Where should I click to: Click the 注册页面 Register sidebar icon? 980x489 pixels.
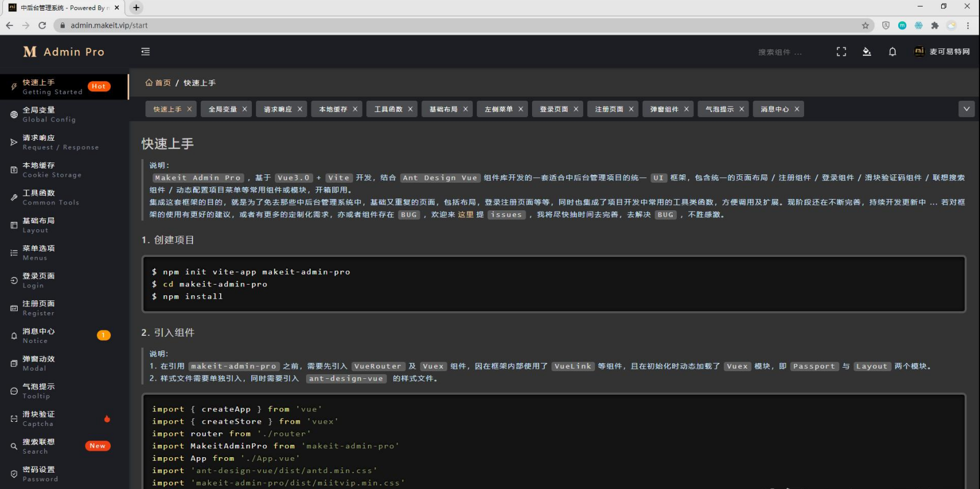(x=14, y=308)
